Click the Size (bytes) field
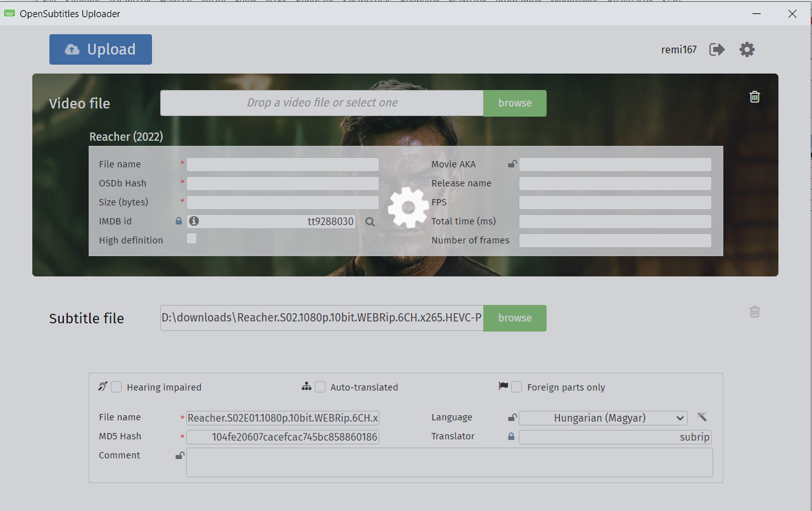 pos(282,202)
